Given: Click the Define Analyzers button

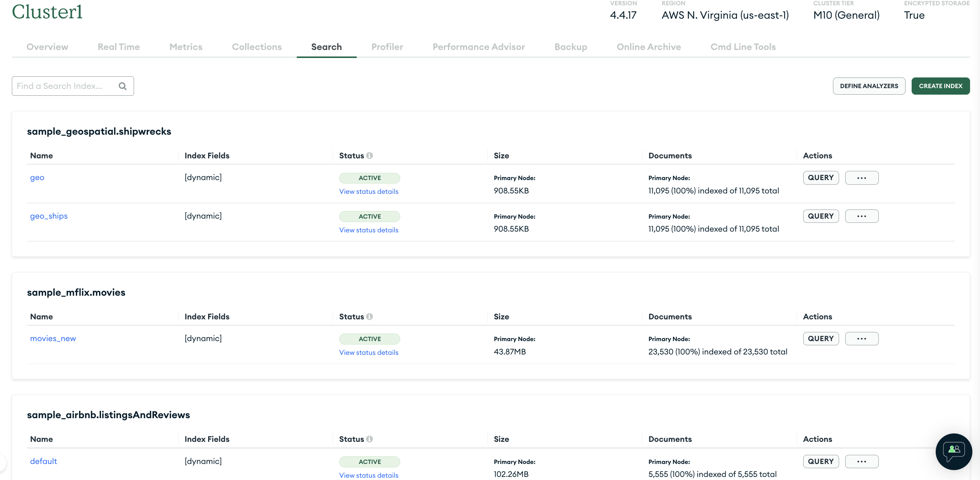Looking at the screenshot, I should 869,86.
